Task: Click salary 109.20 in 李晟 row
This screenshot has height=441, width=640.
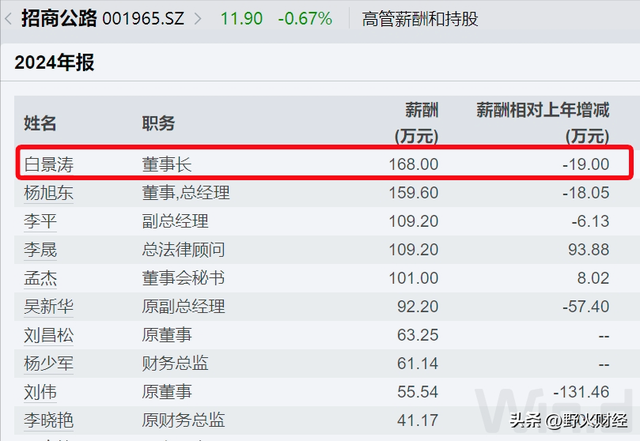Action: coord(413,250)
